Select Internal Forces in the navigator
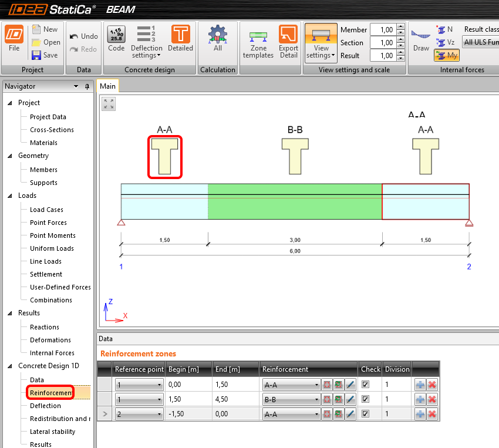The image size is (499, 448). click(52, 353)
